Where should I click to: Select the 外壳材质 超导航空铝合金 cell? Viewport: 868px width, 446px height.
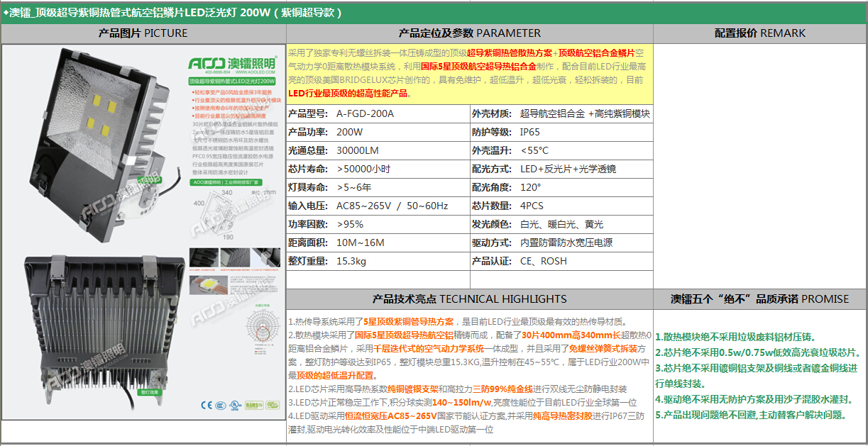561,113
